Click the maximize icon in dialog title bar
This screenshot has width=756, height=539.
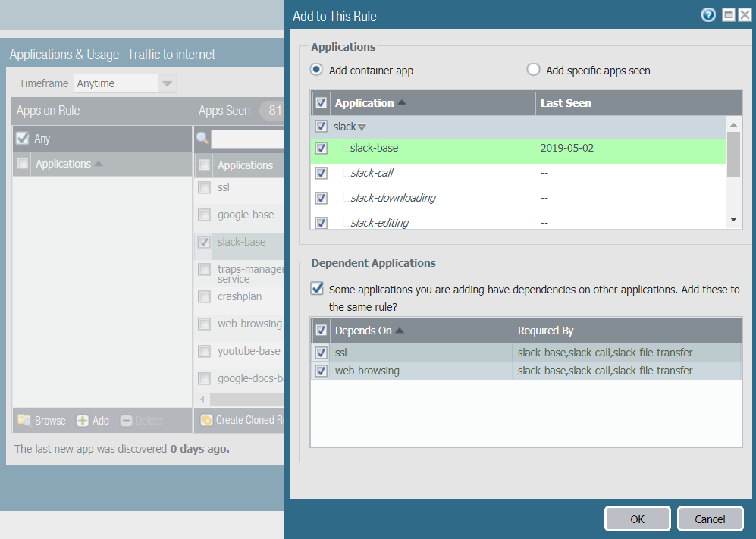[728, 15]
